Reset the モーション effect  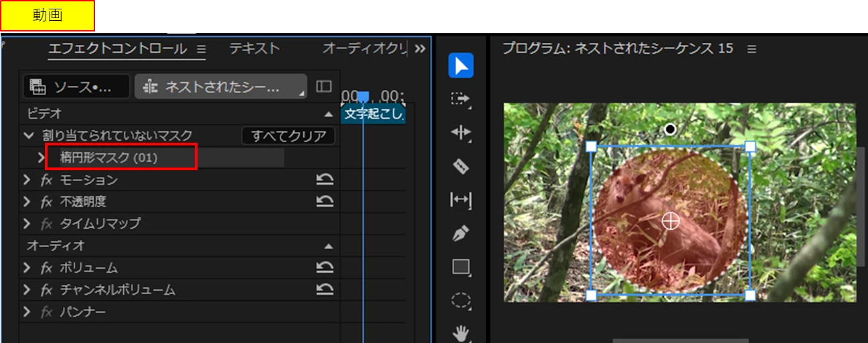pos(325,180)
